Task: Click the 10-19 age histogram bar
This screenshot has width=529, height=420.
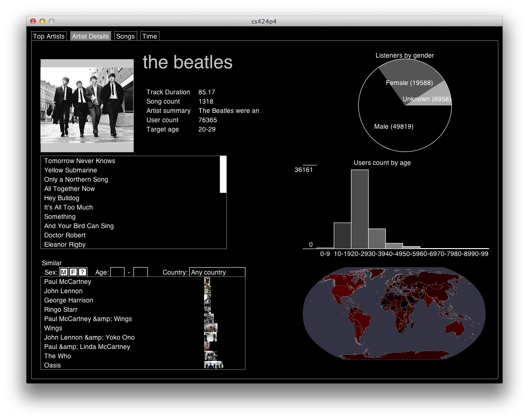Action: [343, 236]
